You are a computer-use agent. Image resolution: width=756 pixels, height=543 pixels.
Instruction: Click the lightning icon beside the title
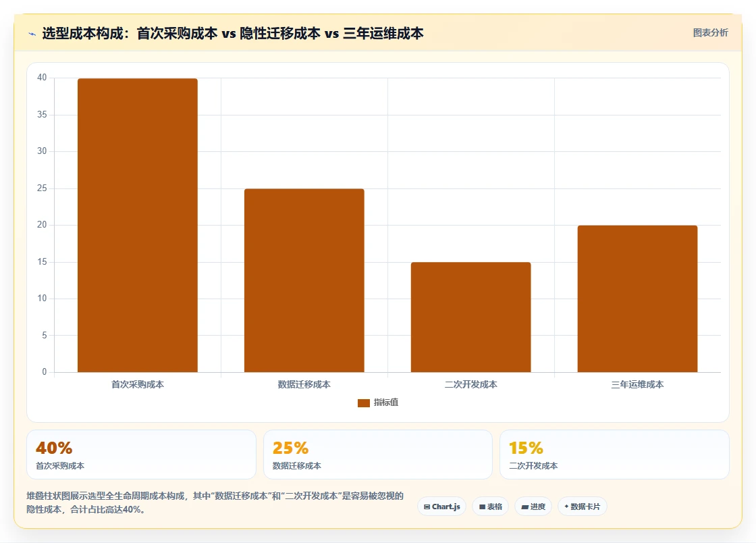32,34
